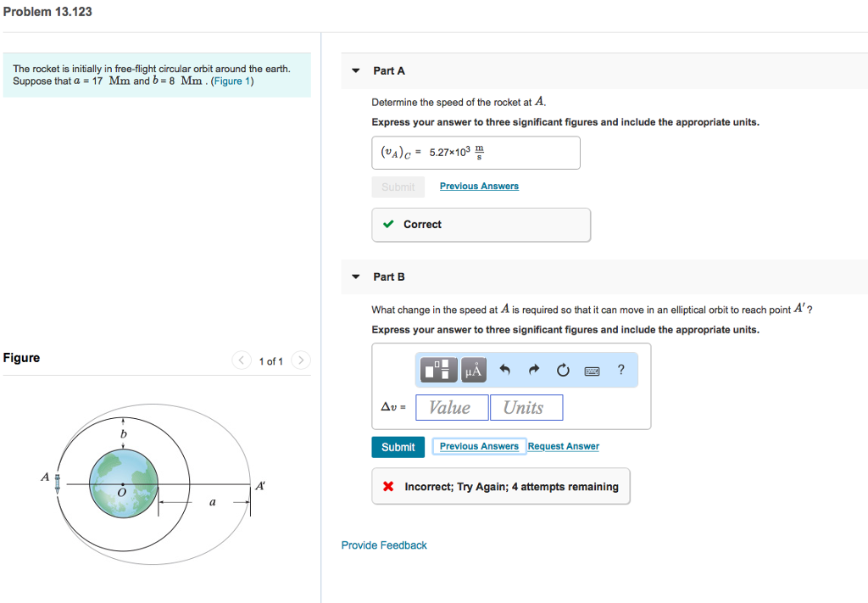Go to next figure arrow
Image resolution: width=868 pixels, height=603 pixels.
tap(301, 360)
